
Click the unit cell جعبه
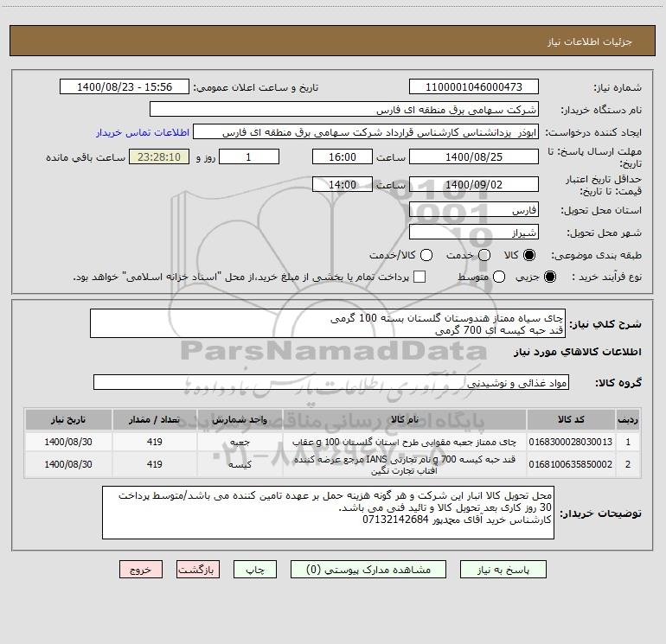coord(240,442)
